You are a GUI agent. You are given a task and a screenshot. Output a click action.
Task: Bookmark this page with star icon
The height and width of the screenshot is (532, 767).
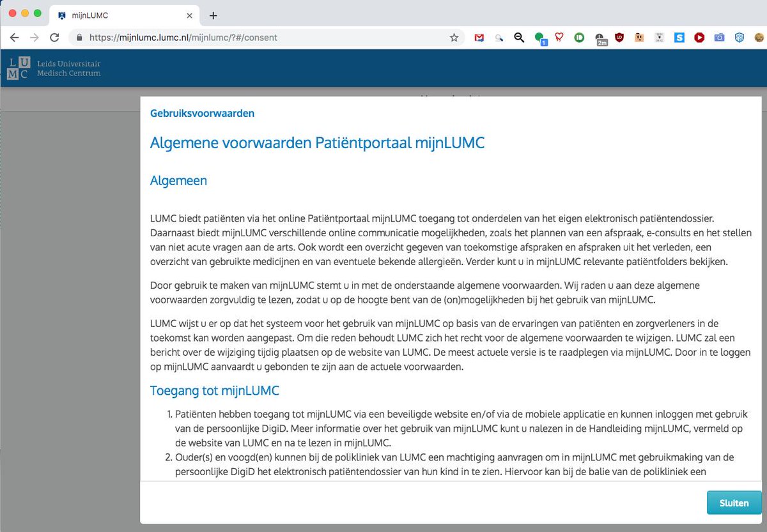pos(454,38)
